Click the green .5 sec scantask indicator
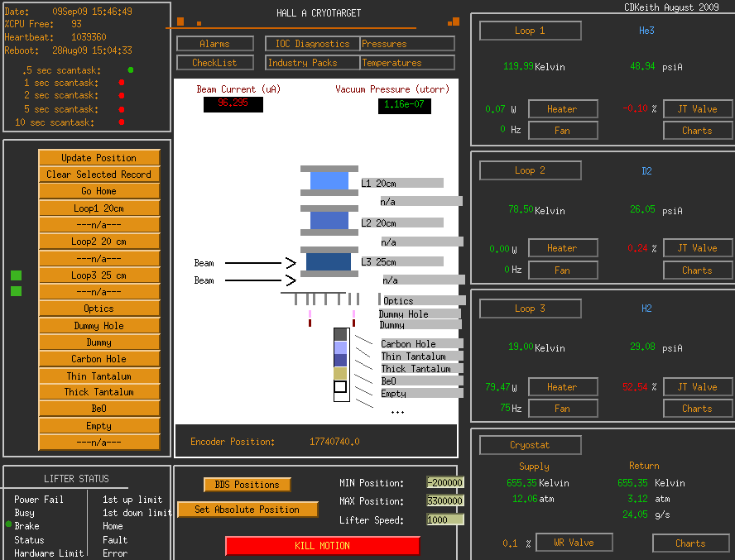The height and width of the screenshot is (560, 735). (131, 69)
